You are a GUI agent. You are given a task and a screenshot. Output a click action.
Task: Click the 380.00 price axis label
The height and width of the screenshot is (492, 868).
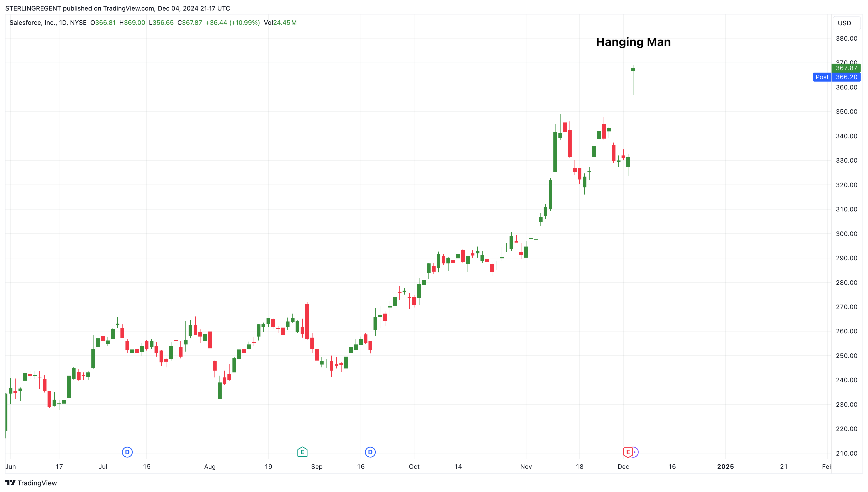[846, 39]
